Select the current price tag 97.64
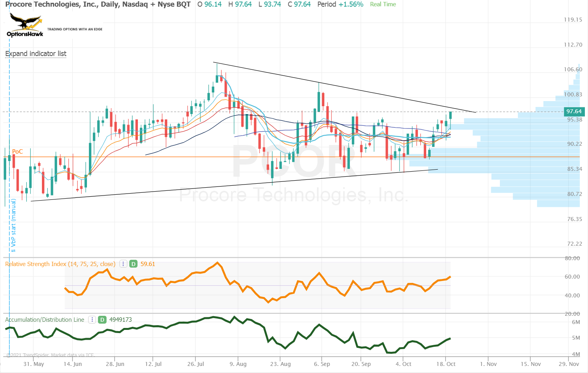588x373 pixels. click(574, 112)
